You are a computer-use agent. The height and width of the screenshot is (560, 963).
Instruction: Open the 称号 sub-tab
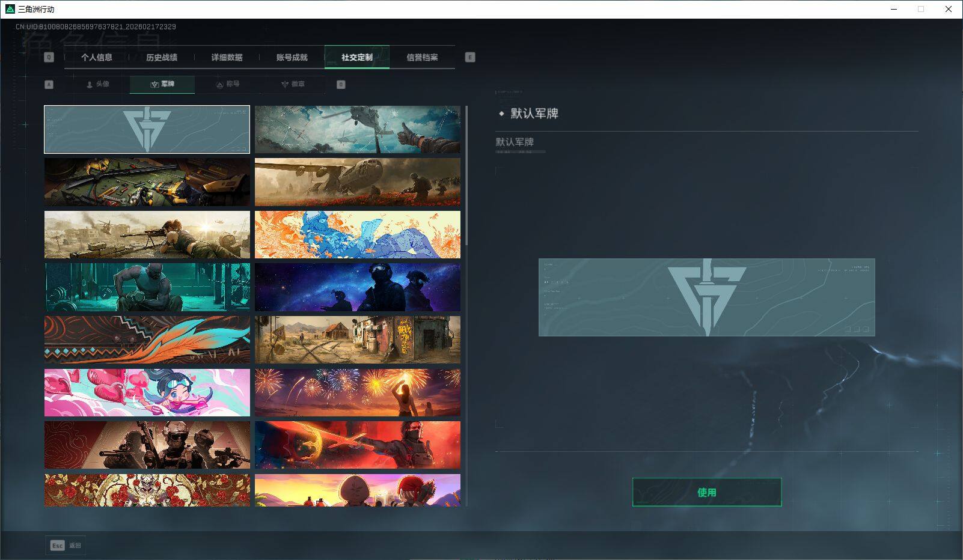coord(227,85)
